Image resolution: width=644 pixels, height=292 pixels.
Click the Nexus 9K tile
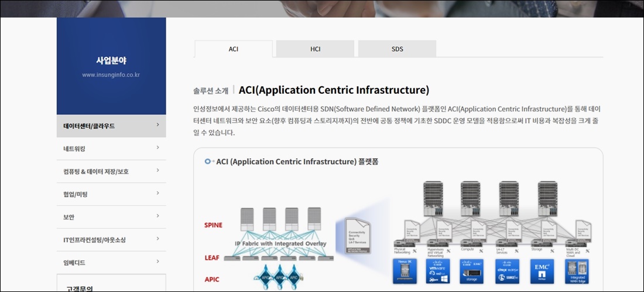[405, 271]
